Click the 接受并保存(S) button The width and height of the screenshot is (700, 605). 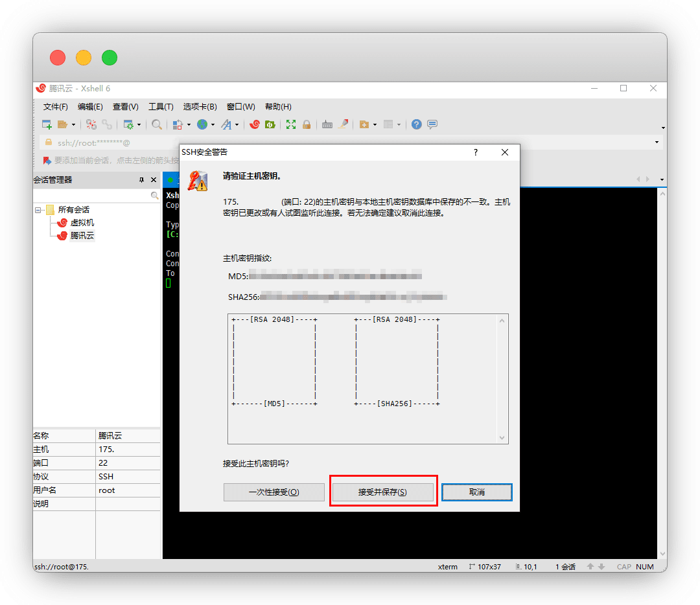382,492
